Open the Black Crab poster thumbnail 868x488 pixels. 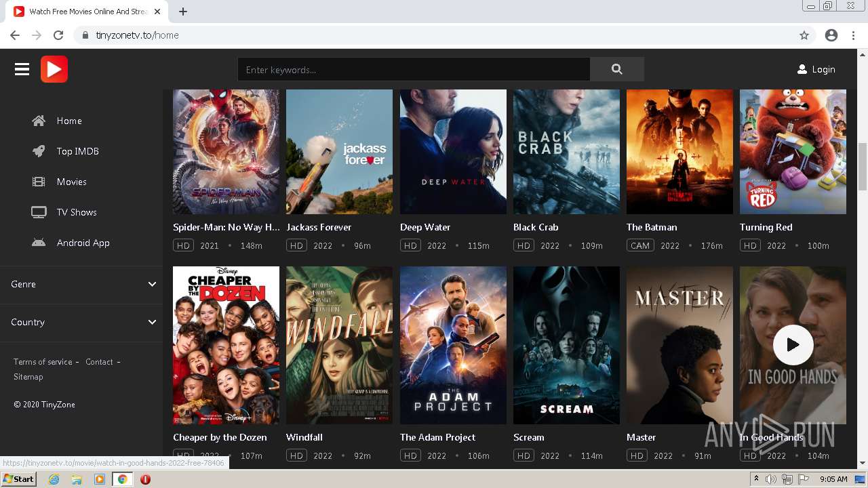(566, 152)
